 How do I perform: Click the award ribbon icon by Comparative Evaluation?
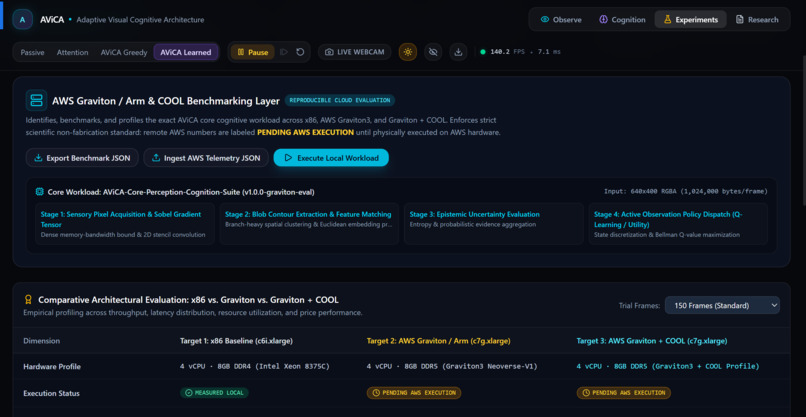[x=28, y=300]
